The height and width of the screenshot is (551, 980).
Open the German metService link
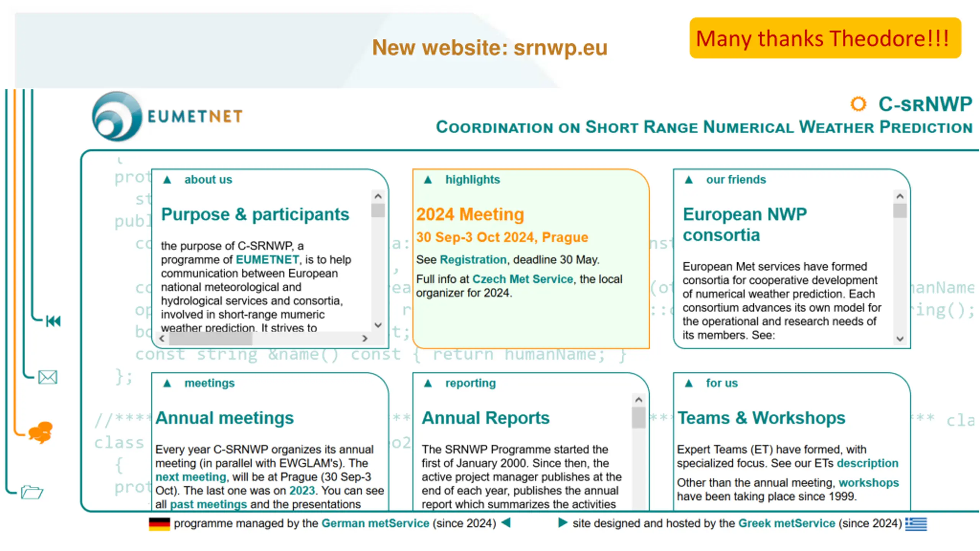375,523
